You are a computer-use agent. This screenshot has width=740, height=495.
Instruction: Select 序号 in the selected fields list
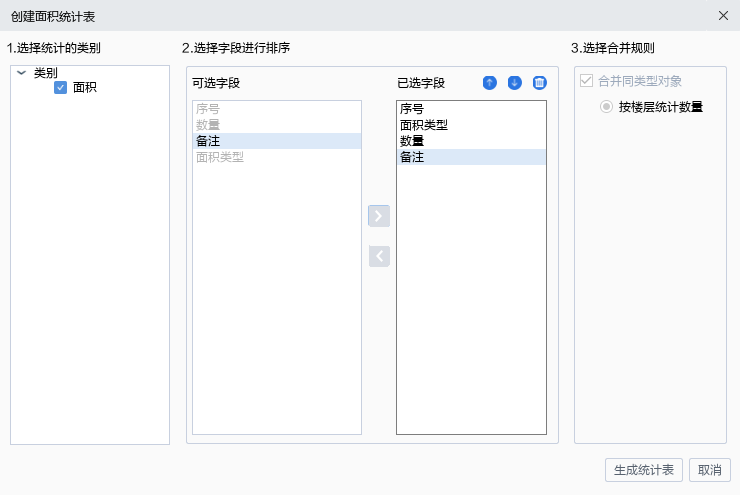click(x=471, y=109)
